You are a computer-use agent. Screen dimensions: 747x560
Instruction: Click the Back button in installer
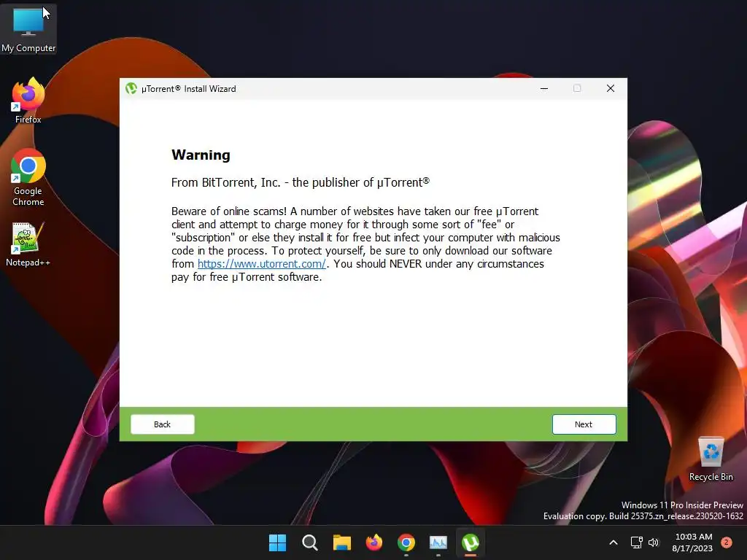[163, 424]
